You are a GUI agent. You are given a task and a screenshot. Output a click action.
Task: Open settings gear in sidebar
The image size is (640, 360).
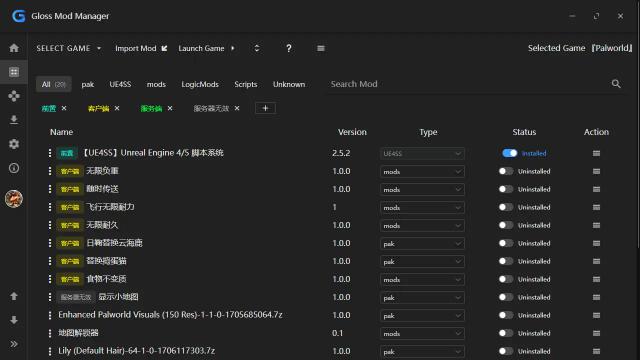14,144
